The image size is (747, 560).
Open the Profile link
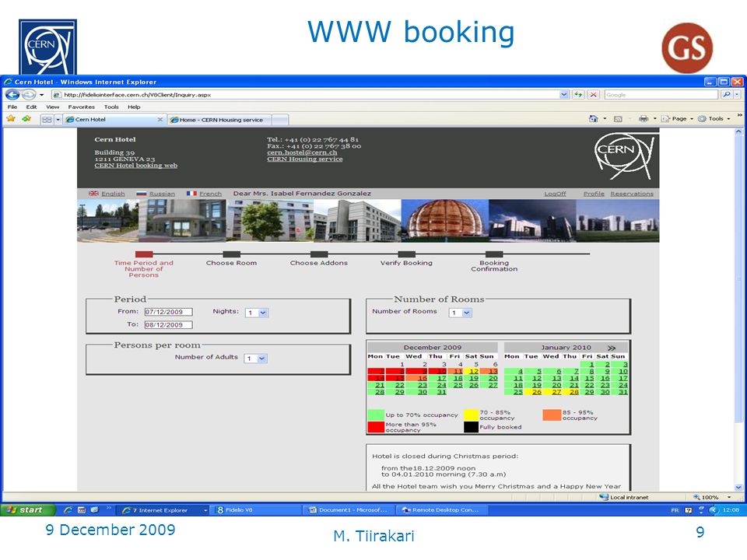(x=594, y=194)
